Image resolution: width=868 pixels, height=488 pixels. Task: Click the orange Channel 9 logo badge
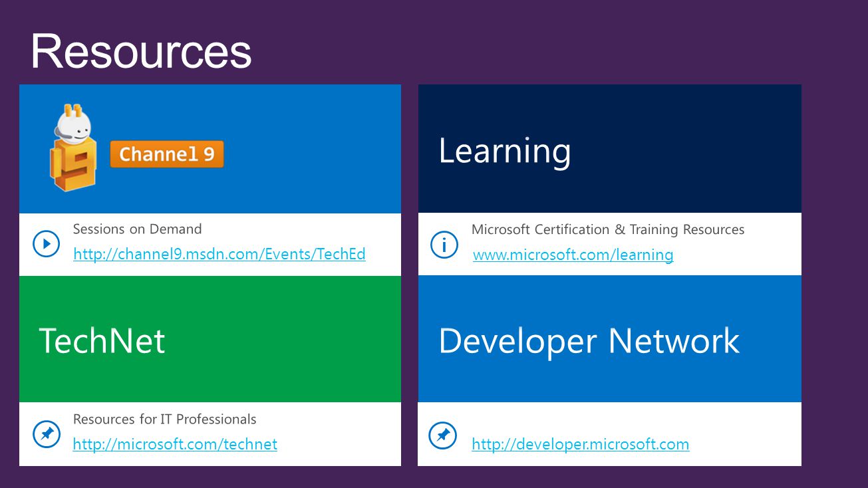pyautogui.click(x=167, y=154)
